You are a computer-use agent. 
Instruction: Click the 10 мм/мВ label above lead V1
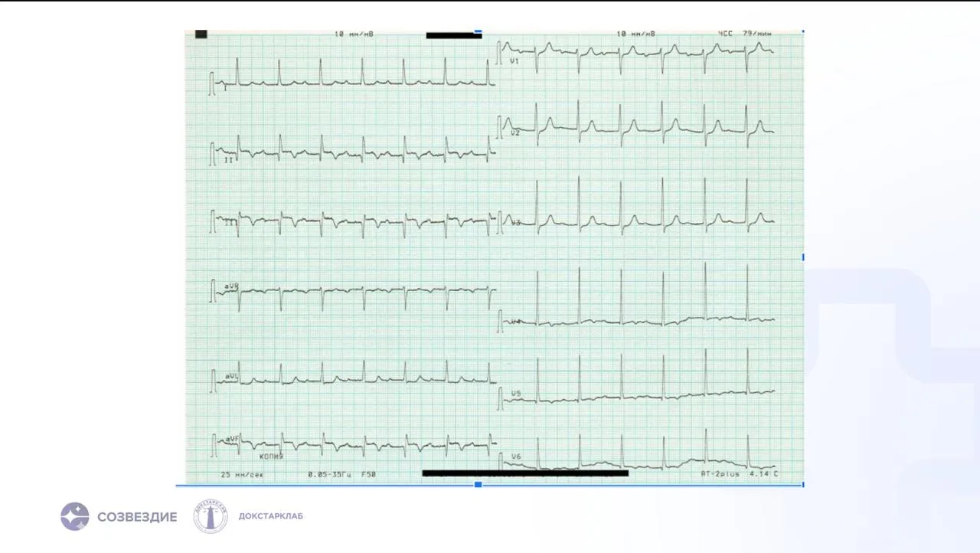[x=635, y=34]
